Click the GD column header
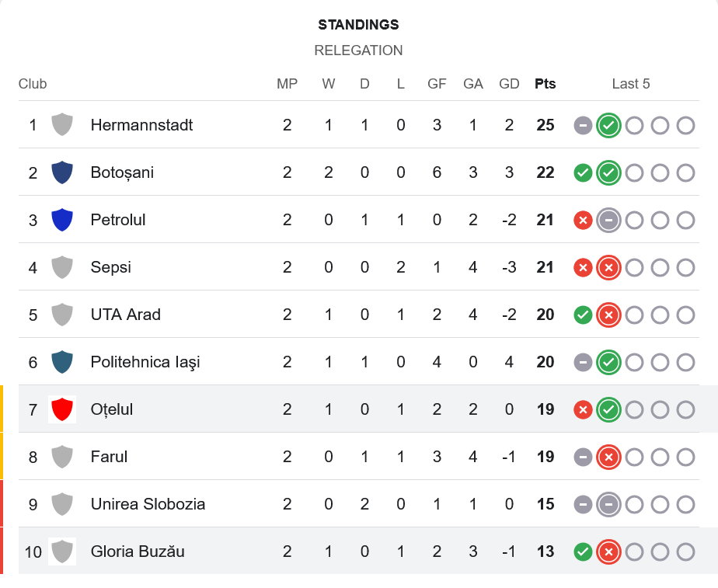The image size is (718, 588). (x=509, y=84)
